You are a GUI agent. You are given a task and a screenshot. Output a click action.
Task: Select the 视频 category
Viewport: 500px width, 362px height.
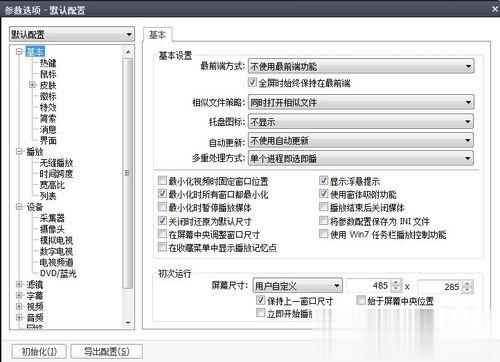35,307
